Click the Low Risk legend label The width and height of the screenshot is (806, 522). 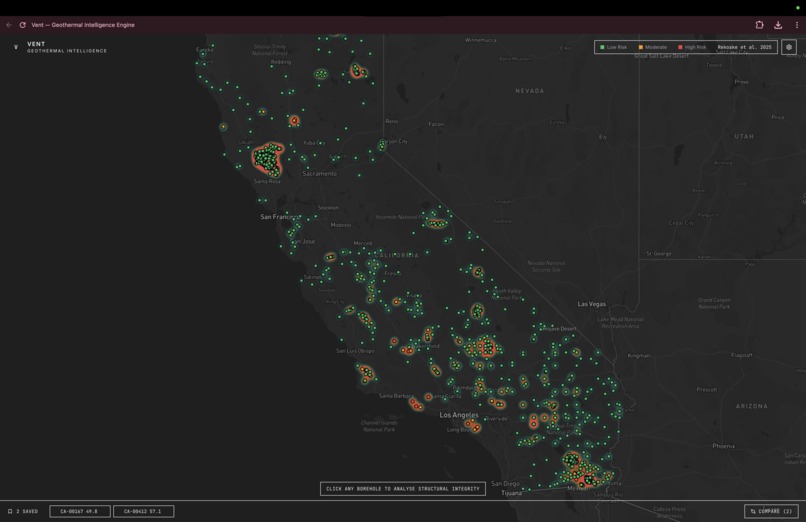(x=616, y=47)
